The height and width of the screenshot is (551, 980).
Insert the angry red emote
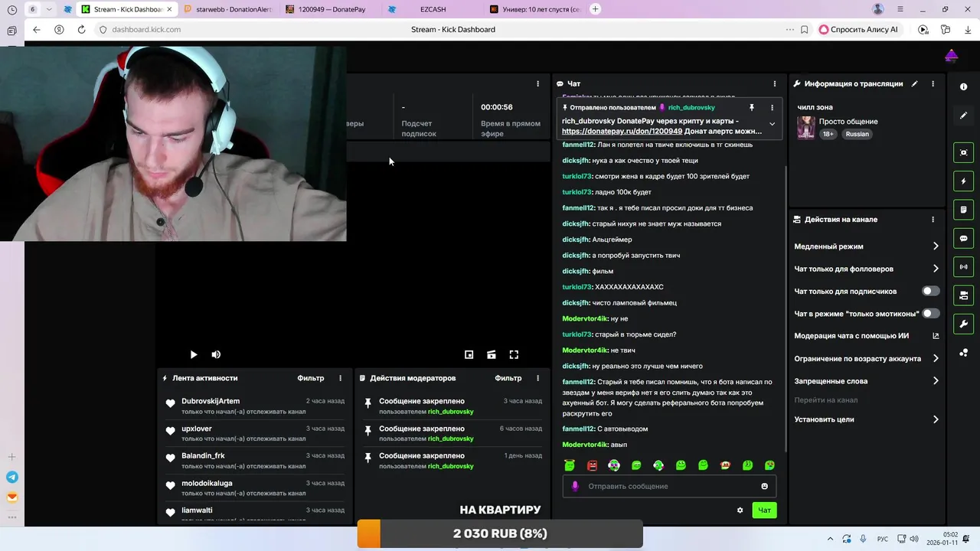(x=592, y=465)
